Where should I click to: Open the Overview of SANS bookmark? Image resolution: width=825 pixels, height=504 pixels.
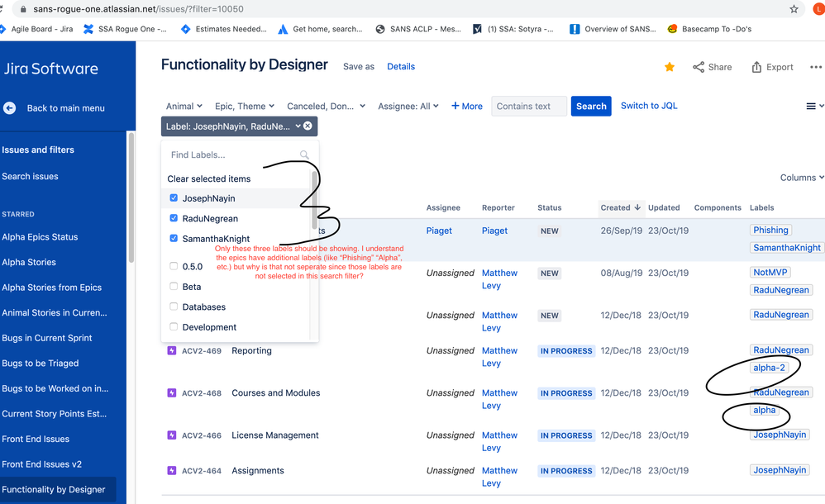point(613,29)
